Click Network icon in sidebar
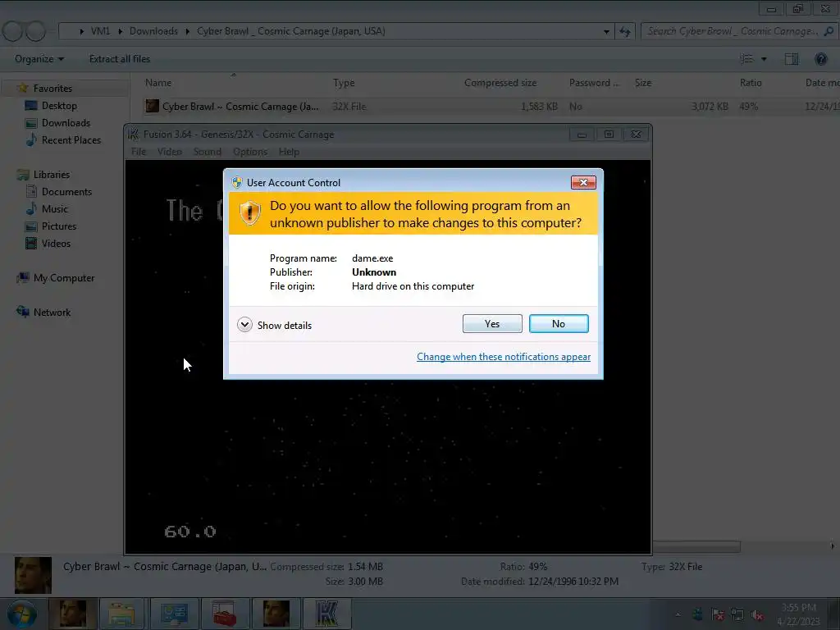Image resolution: width=840 pixels, height=630 pixels. pyautogui.click(x=23, y=312)
